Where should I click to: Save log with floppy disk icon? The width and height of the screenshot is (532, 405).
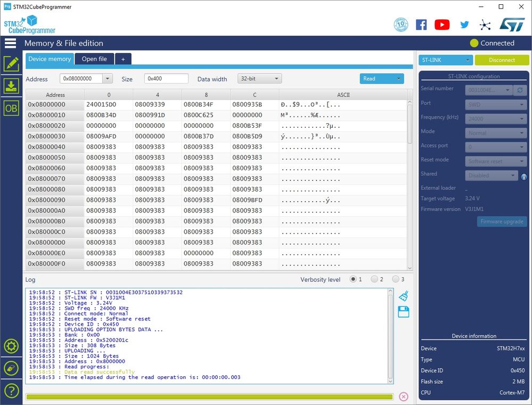pos(404,312)
